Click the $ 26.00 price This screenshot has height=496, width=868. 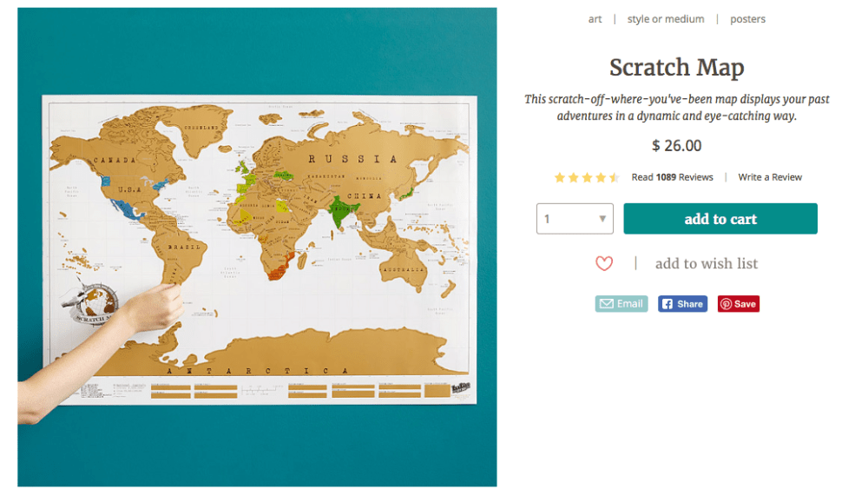[x=676, y=146]
